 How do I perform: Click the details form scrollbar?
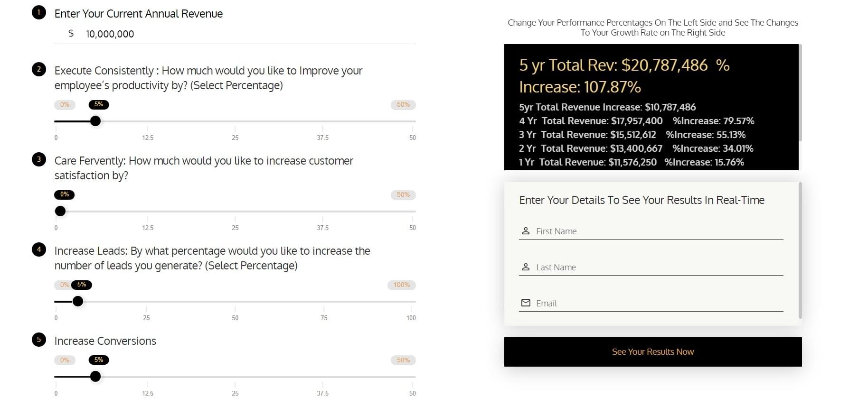(801, 250)
